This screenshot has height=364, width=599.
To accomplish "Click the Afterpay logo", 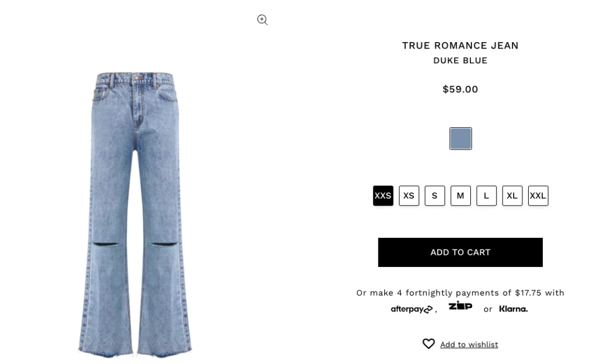I will click(x=411, y=309).
